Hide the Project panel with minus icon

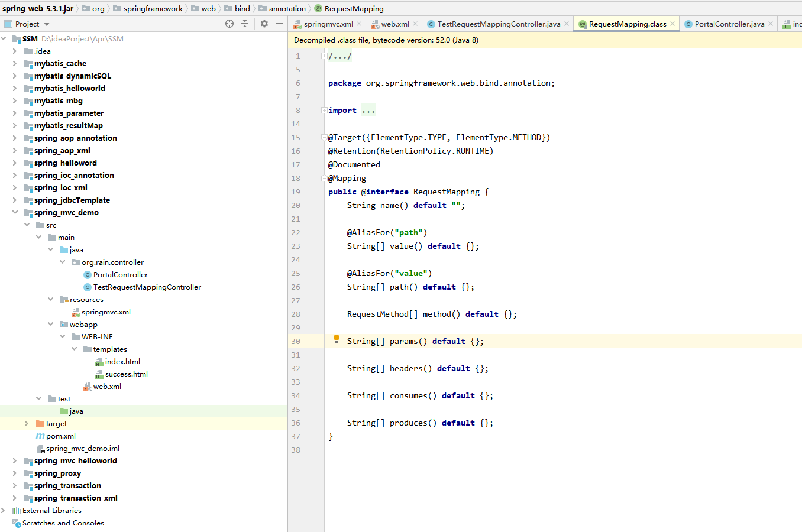coord(280,24)
